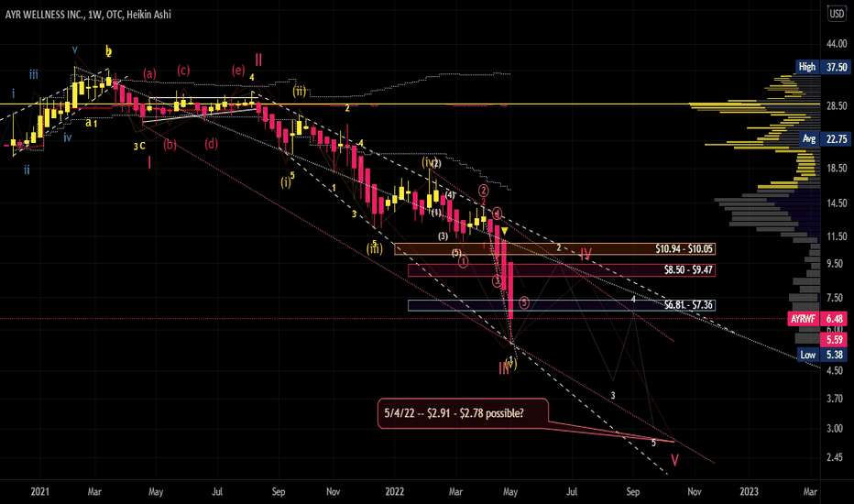This screenshot has width=854, height=504.
Task: Click the circled 2 wave marker
Action: (x=484, y=191)
